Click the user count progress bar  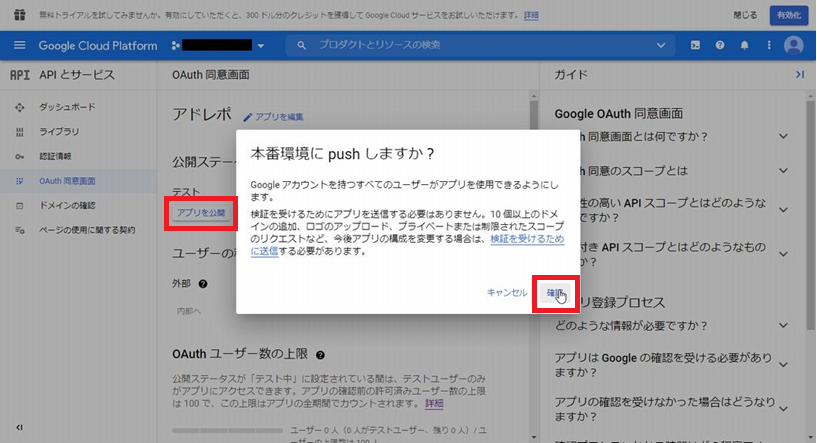[x=228, y=430]
